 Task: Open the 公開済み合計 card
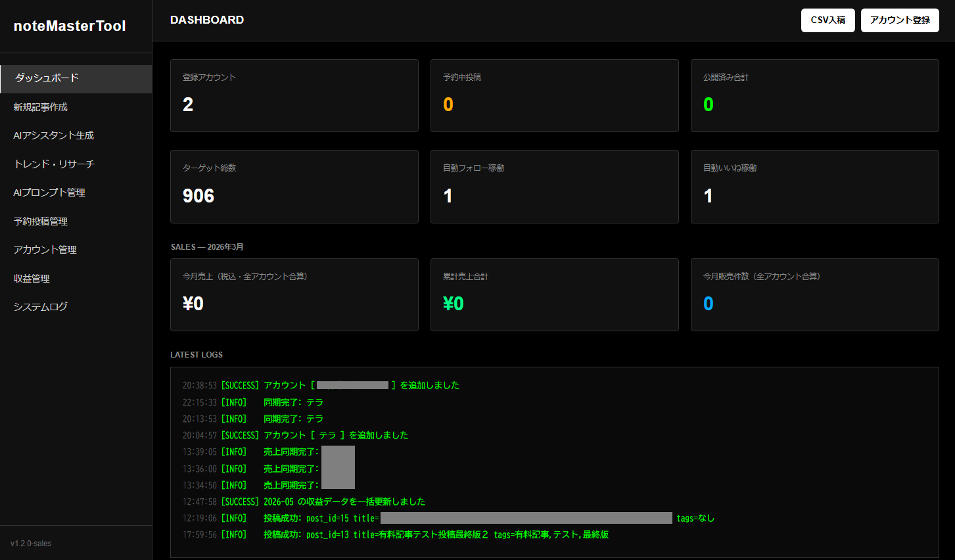[814, 95]
